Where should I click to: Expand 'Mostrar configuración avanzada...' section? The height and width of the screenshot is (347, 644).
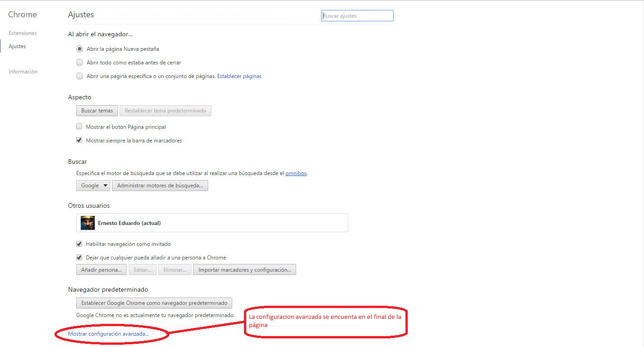point(108,334)
